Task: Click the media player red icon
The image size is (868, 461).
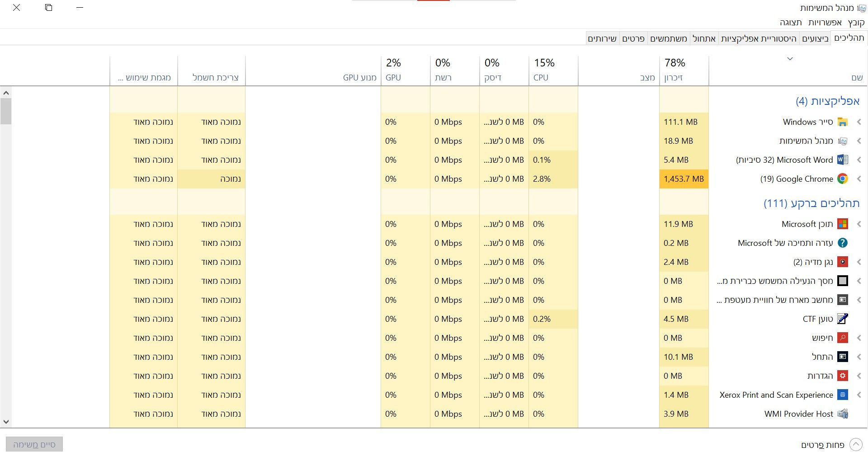Action: 842,262
